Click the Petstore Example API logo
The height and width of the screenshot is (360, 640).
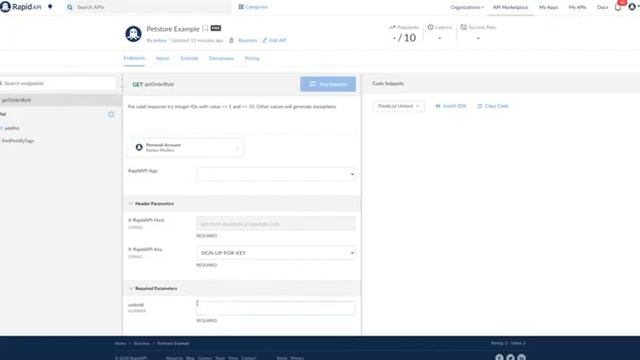pyautogui.click(x=133, y=34)
